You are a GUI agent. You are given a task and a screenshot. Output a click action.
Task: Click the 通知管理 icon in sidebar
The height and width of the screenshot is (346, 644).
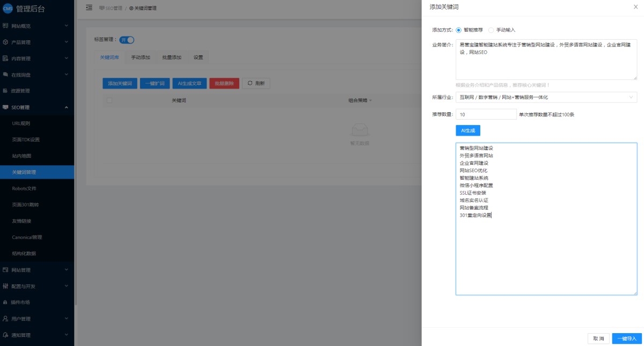pos(5,335)
